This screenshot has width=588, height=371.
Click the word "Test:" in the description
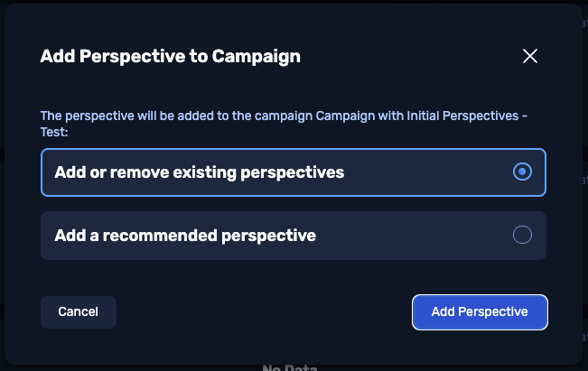tap(54, 131)
